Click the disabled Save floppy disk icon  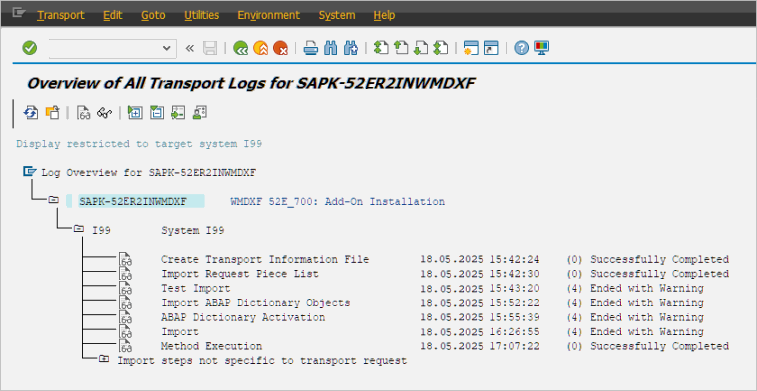(x=210, y=48)
